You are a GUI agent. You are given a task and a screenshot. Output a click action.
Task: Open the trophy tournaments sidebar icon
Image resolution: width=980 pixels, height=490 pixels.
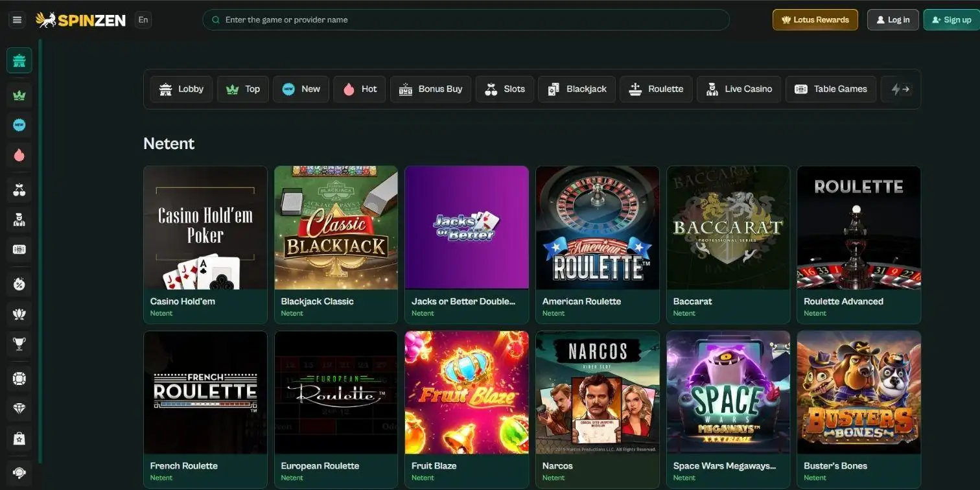(x=19, y=344)
